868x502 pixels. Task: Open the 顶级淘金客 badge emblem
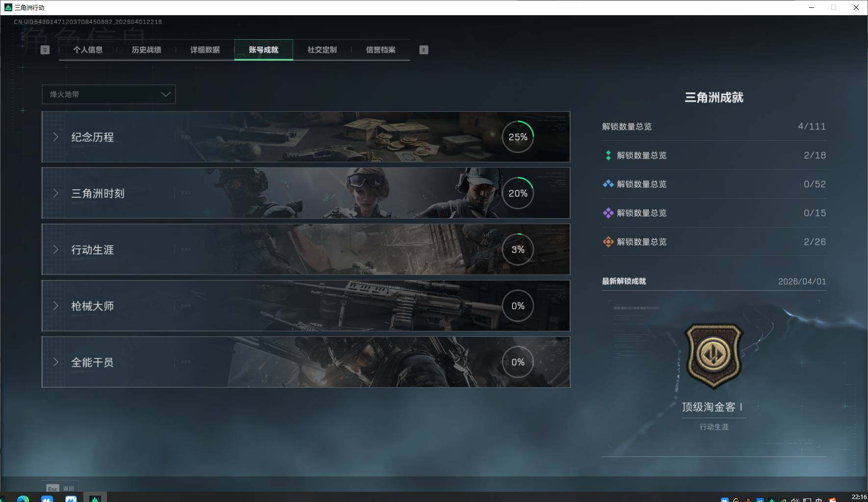point(714,354)
